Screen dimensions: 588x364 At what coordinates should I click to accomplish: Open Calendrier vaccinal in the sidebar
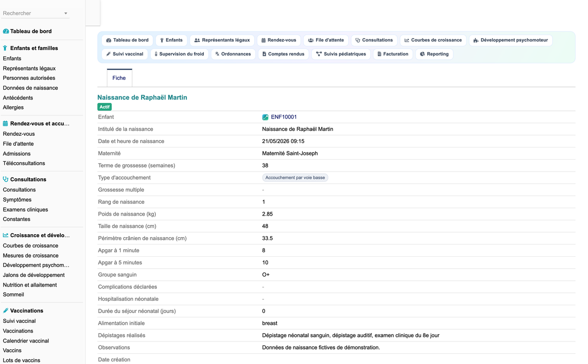point(26,340)
